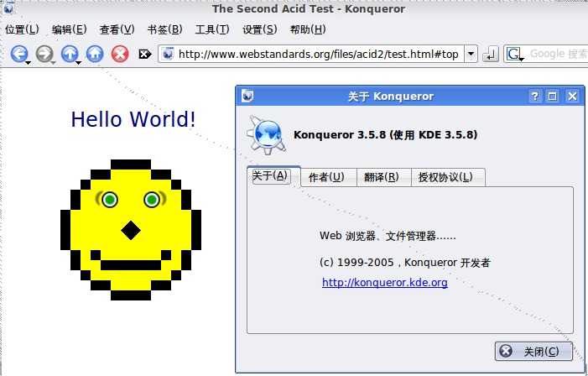This screenshot has width=588, height=376.
Task: Open the Home page icon
Action: pos(95,54)
